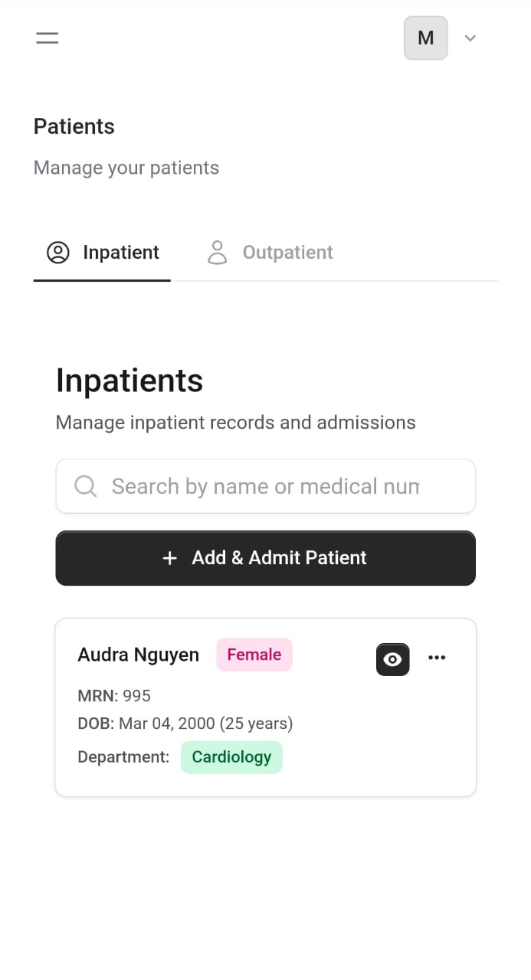531x980 pixels.
Task: Open the M profile avatar
Action: tap(425, 38)
